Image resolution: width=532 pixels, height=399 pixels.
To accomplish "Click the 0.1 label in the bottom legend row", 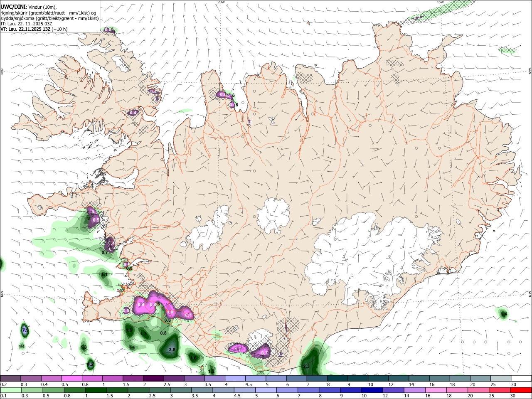I will 3,396.
